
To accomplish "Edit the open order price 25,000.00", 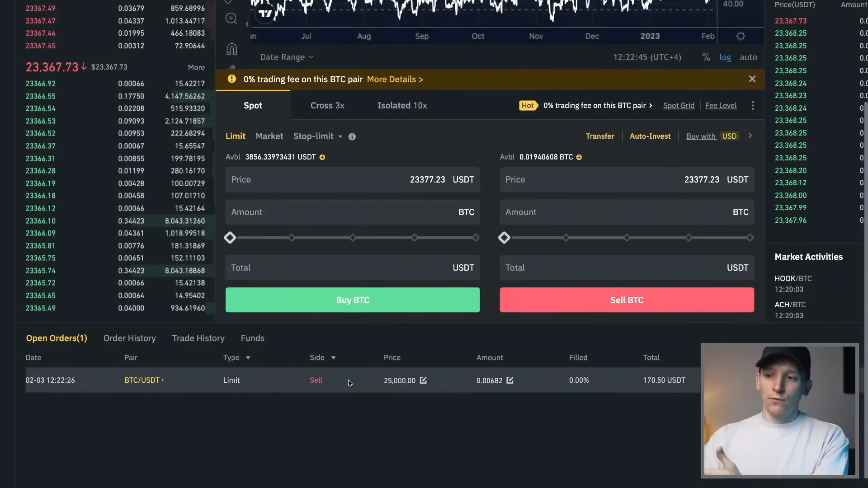I will 423,380.
